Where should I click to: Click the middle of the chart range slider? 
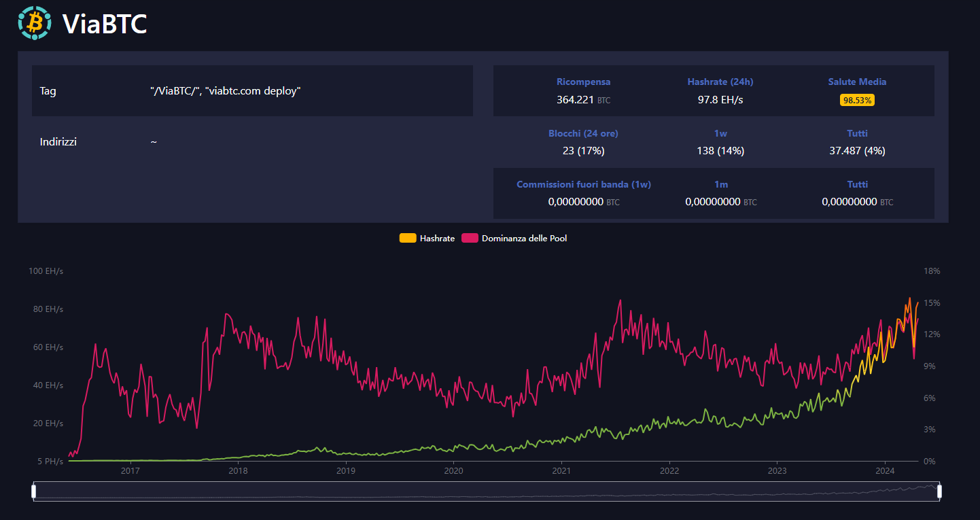487,491
